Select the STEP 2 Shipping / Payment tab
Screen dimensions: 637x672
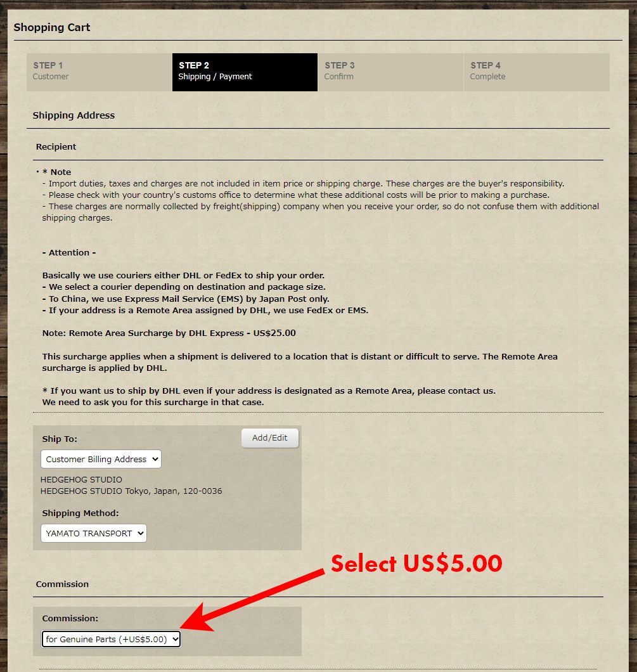(245, 72)
